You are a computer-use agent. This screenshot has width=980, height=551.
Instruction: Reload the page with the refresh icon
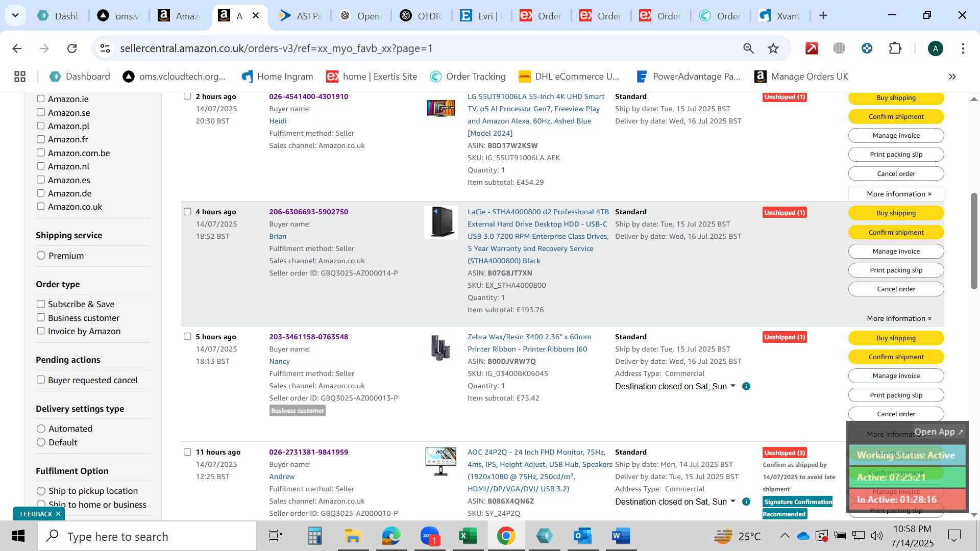[x=72, y=48]
